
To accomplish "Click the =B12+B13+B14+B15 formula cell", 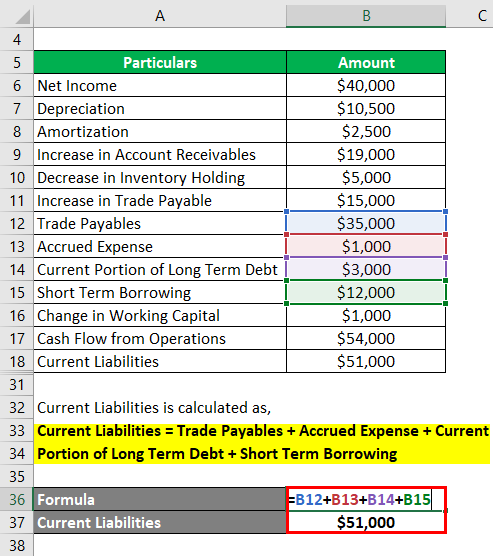I will pyautogui.click(x=366, y=499).
